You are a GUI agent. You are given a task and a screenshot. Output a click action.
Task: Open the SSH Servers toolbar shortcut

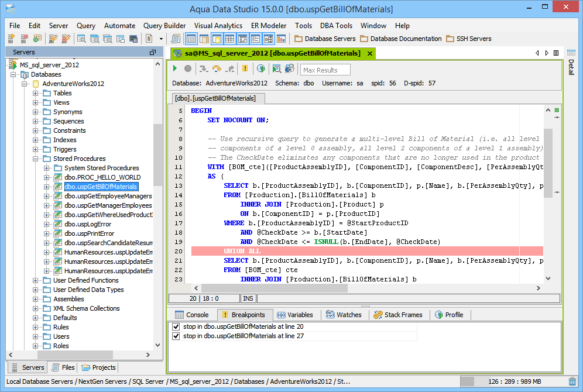point(469,39)
